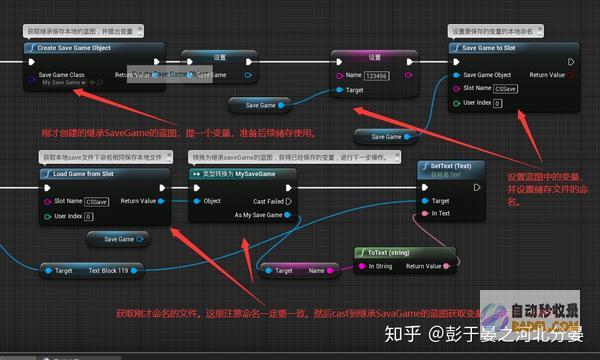Click exec input pin of first 设置 node
The height and width of the screenshot is (360, 600).
[190, 62]
